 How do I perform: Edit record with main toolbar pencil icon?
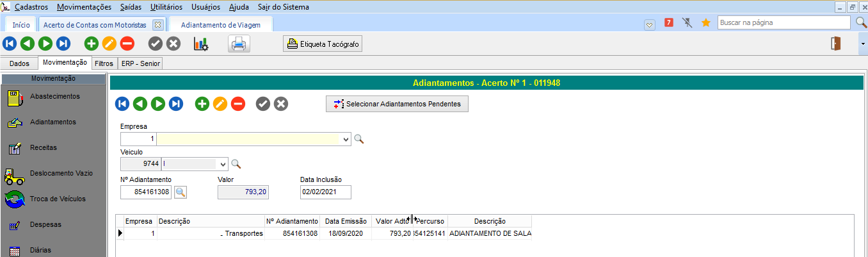point(109,44)
